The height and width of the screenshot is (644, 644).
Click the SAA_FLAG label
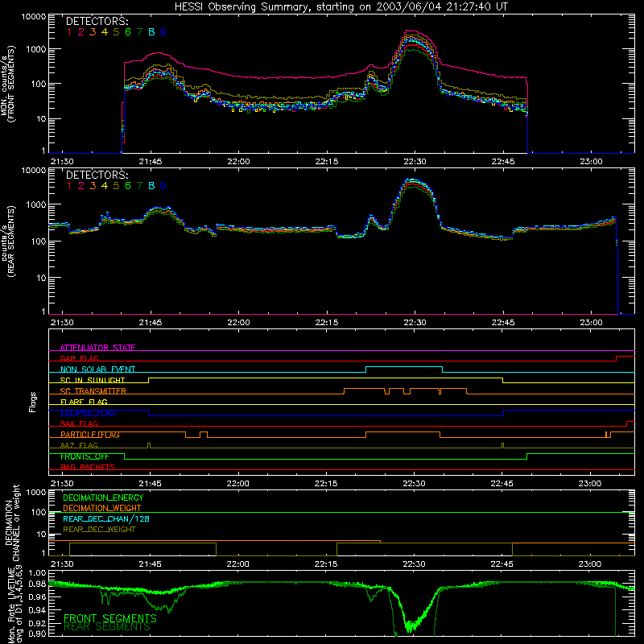(79, 423)
